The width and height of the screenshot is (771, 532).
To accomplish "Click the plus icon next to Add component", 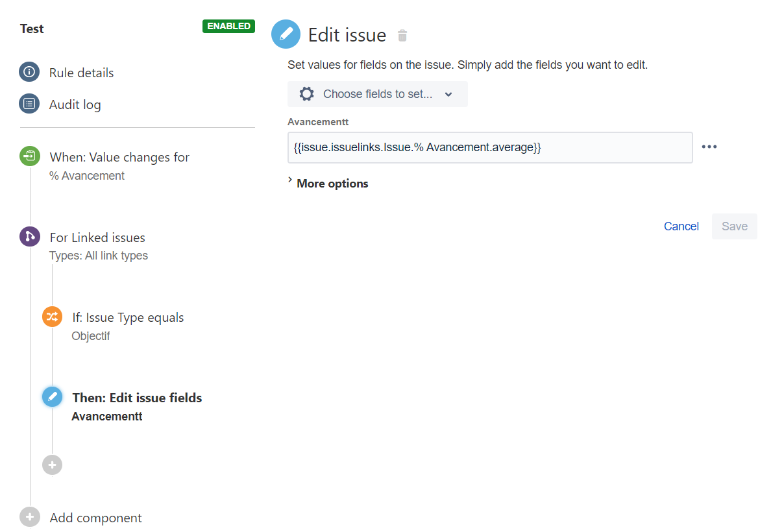I will 29,517.
